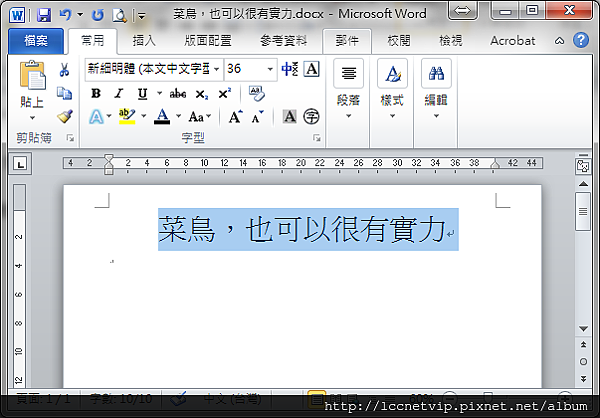
Task: Click the Redo icon in title bar
Action: (x=98, y=15)
